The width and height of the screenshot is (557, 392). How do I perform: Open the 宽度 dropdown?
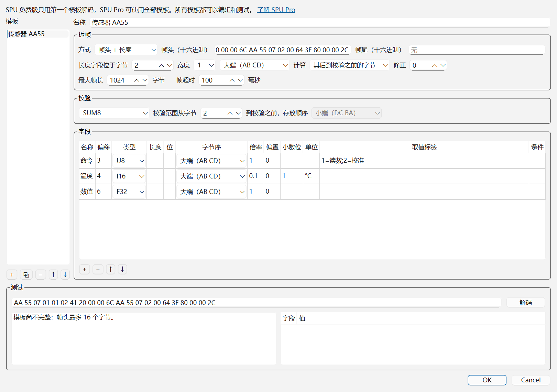pyautogui.click(x=205, y=65)
